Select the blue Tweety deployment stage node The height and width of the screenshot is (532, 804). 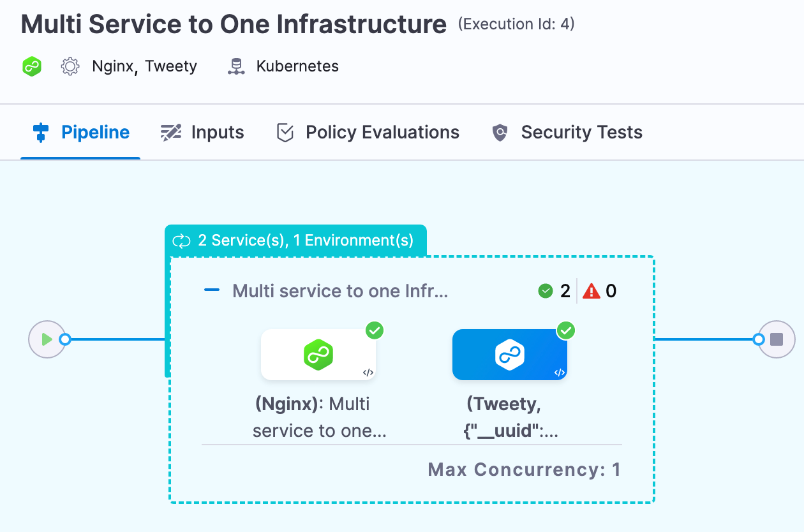point(509,355)
